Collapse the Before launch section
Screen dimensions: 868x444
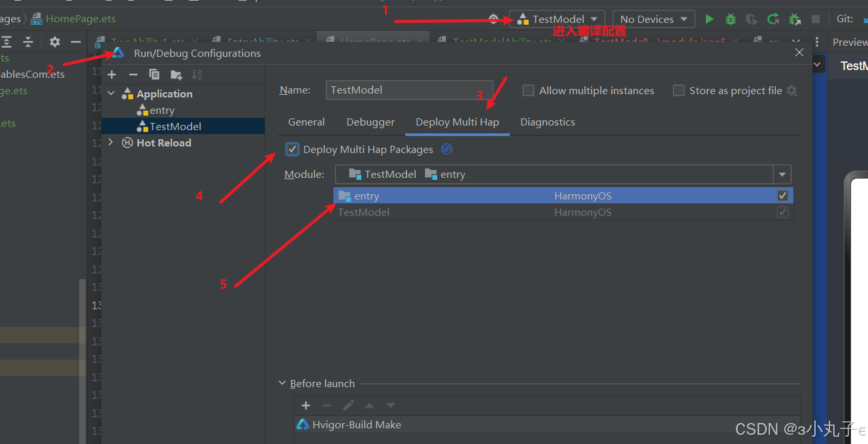pyautogui.click(x=282, y=383)
